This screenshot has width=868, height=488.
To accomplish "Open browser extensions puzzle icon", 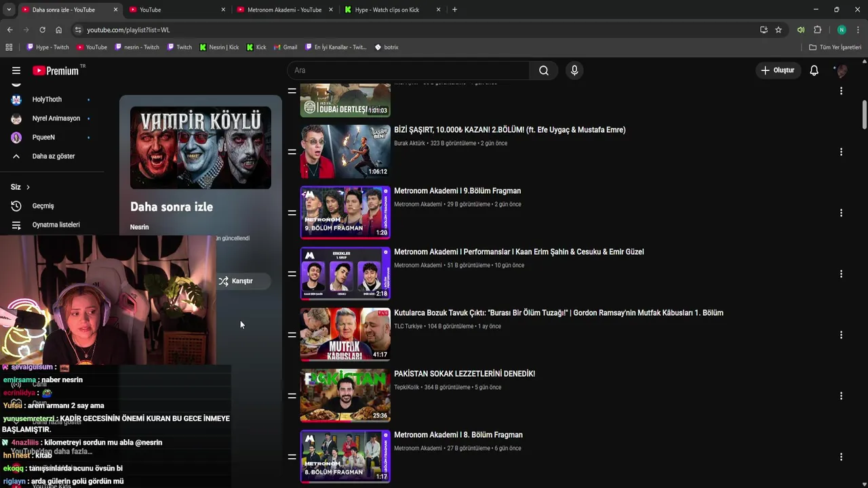I will 817,30.
